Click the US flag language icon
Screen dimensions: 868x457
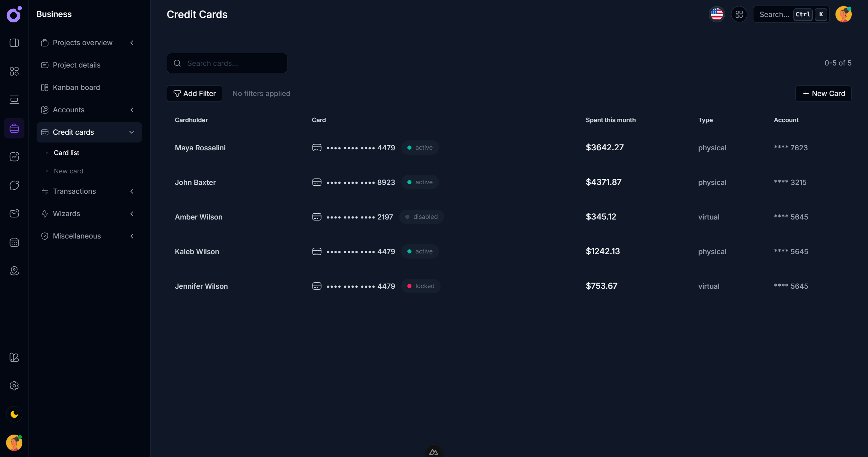pyautogui.click(x=716, y=14)
